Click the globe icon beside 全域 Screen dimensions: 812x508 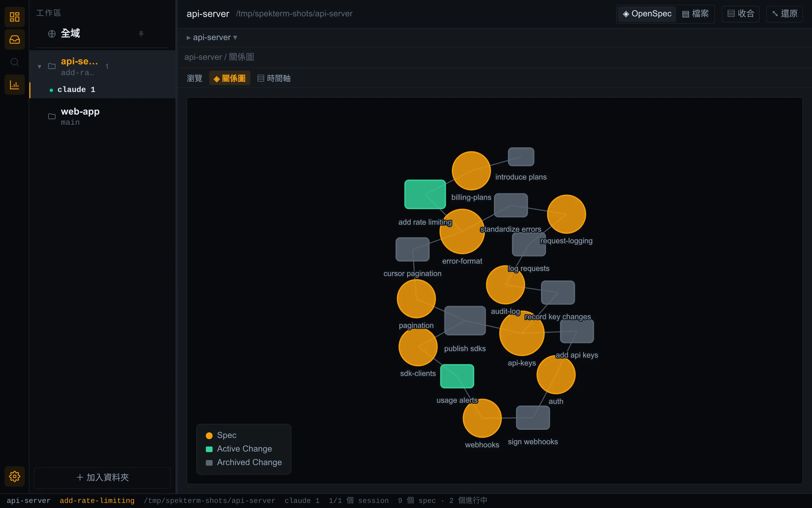[x=52, y=34]
